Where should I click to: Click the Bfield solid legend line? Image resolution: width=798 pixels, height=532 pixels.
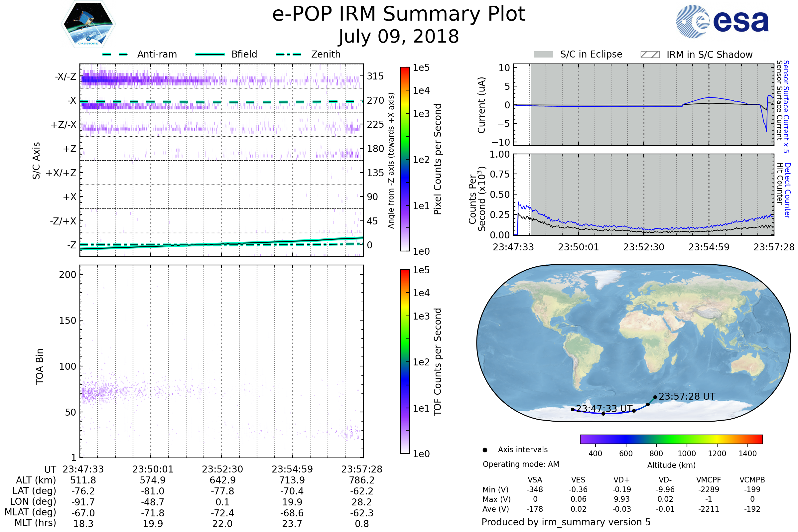point(210,54)
